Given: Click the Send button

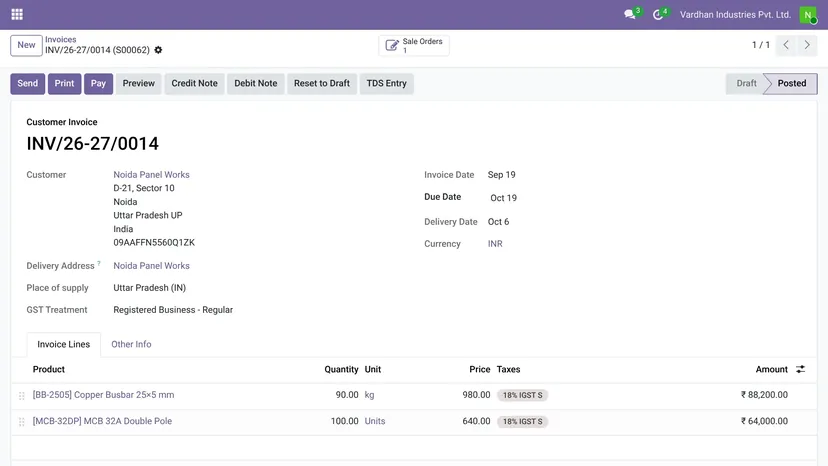Looking at the screenshot, I should 27,83.
